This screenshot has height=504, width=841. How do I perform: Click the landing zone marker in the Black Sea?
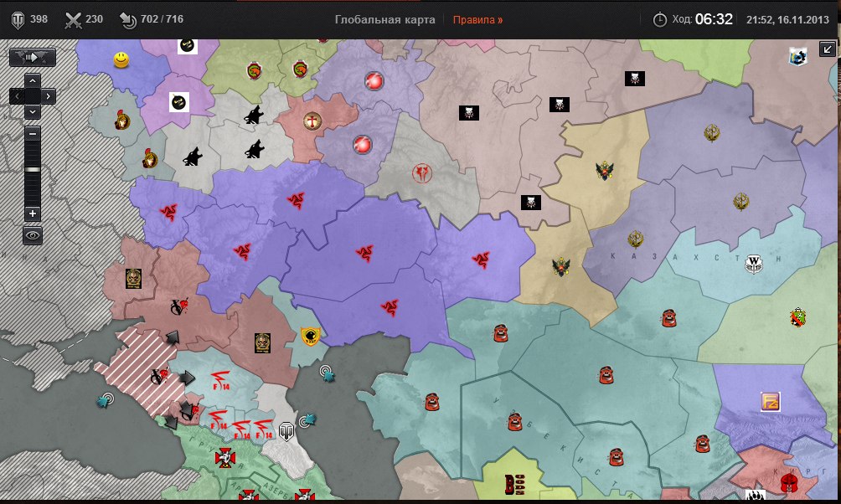click(x=106, y=400)
